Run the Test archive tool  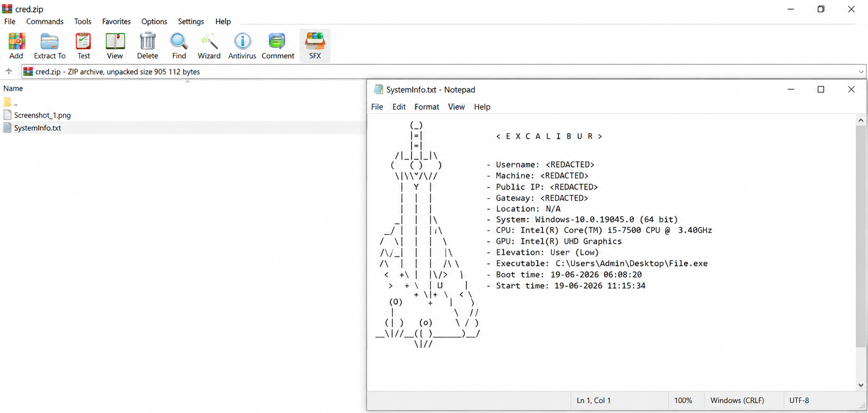(84, 45)
